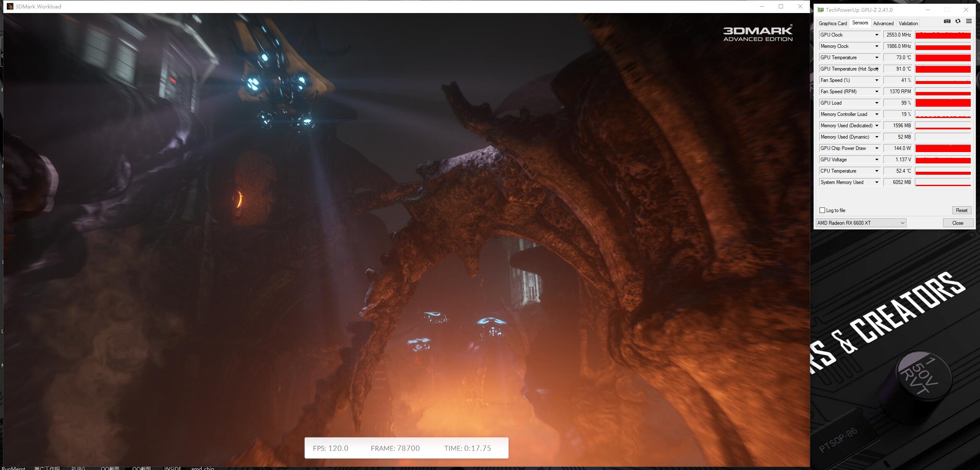Expand the Memory Clock sensor dropdown
This screenshot has width=980, height=470.
[x=877, y=46]
